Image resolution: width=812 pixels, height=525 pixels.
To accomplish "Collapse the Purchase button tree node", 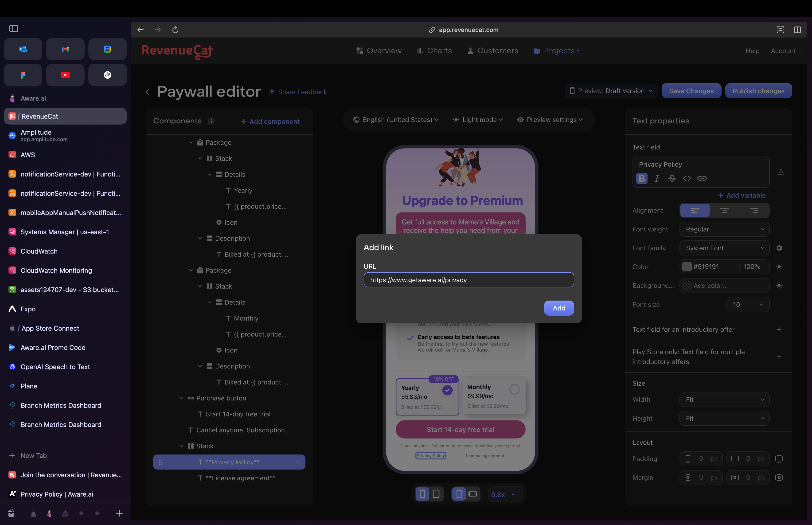I will (181, 398).
